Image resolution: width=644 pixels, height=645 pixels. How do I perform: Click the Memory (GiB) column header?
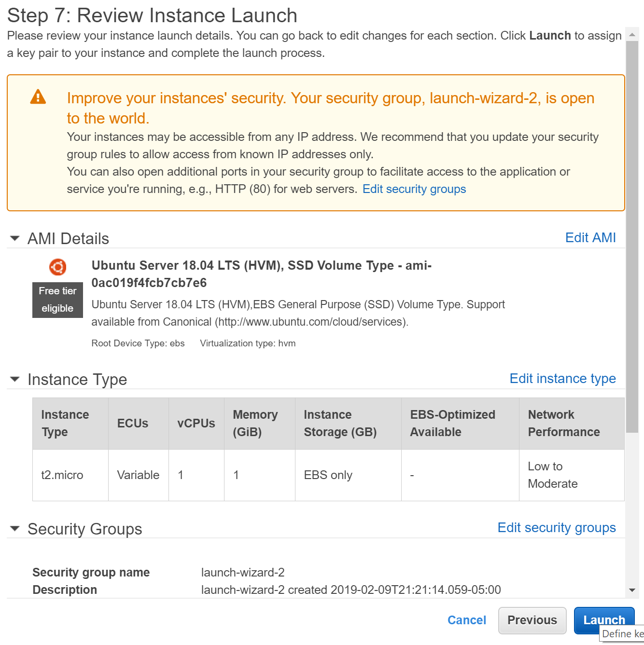(x=260, y=424)
